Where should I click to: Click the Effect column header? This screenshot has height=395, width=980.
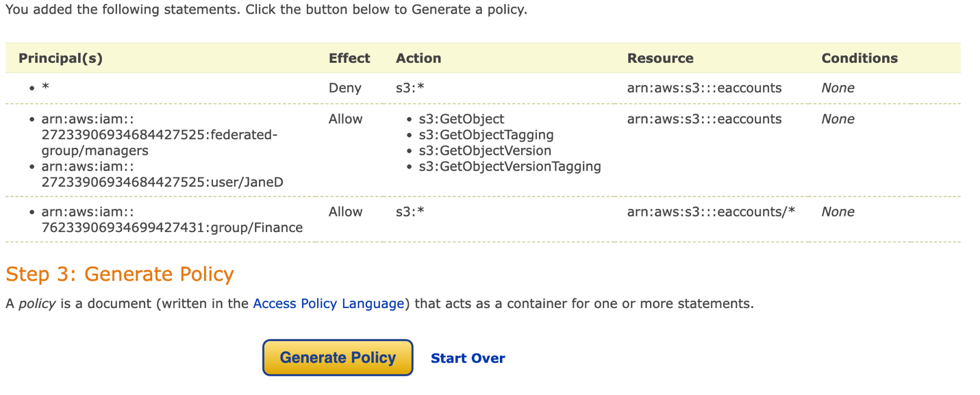tap(349, 58)
